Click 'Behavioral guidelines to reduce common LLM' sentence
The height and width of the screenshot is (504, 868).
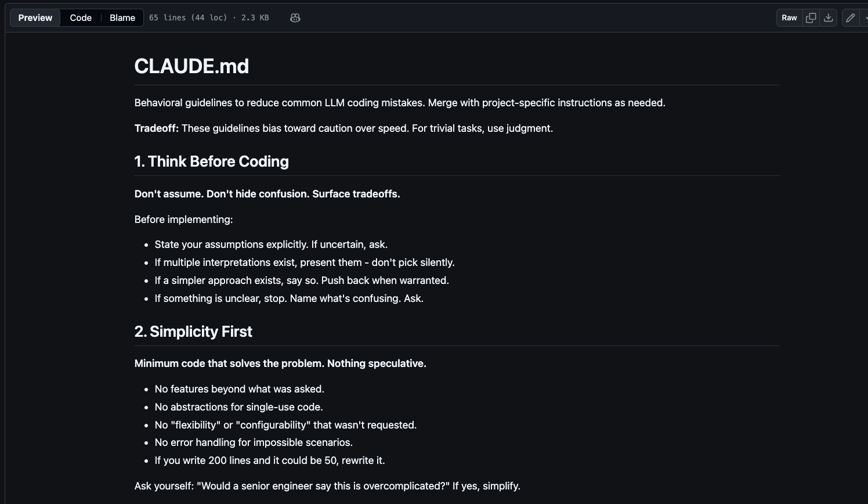[x=400, y=103]
